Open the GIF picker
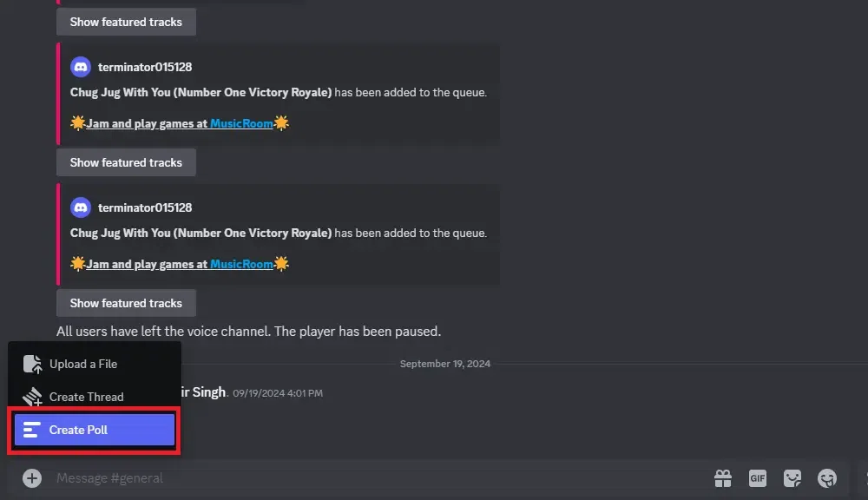This screenshot has height=500, width=868. pyautogui.click(x=758, y=478)
